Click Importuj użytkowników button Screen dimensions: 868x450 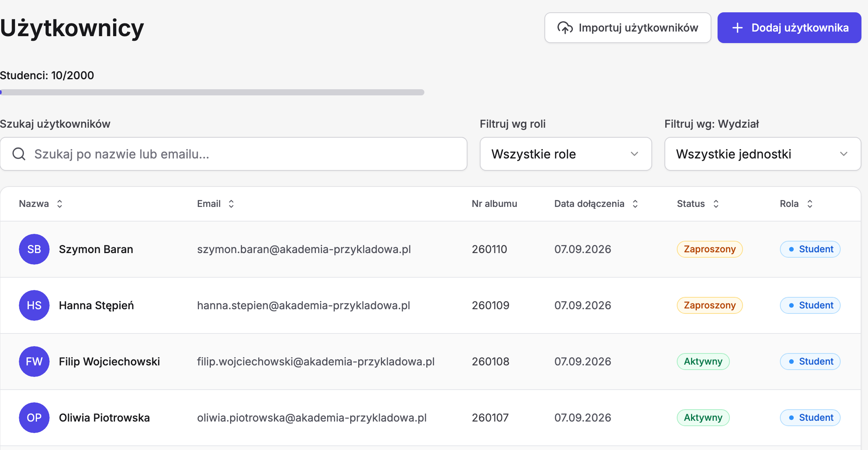click(x=628, y=28)
